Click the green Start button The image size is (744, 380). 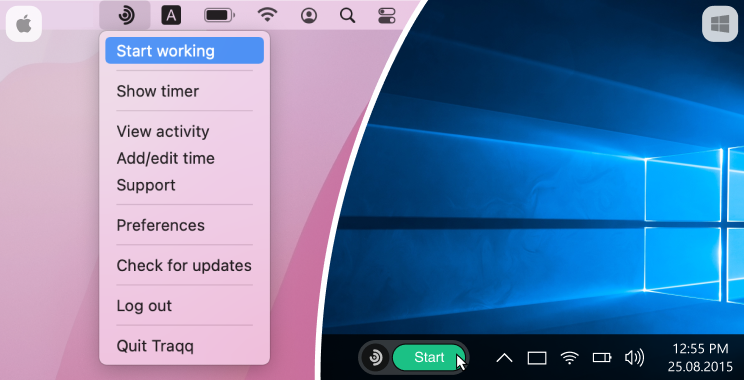click(x=429, y=357)
